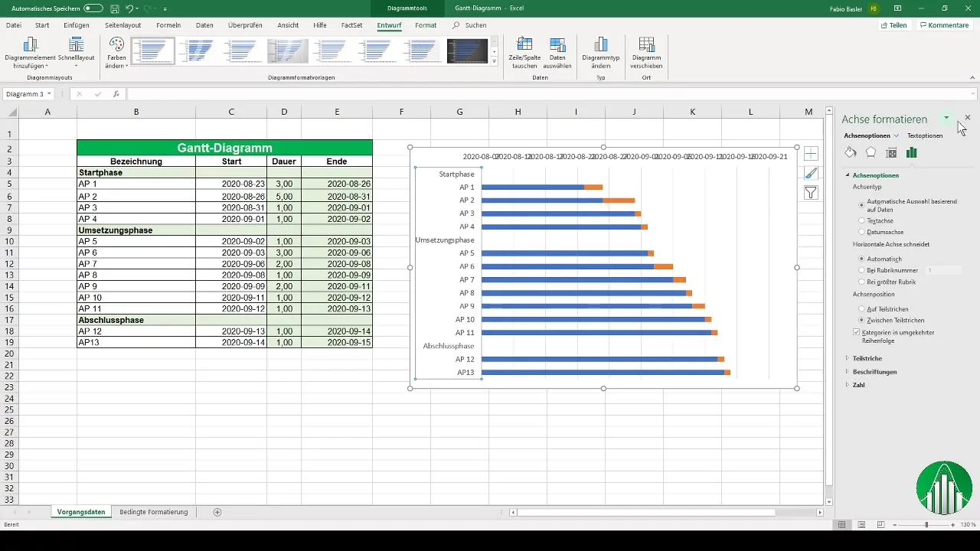
Task: Click the Suchen magnifier icon
Action: point(456,25)
